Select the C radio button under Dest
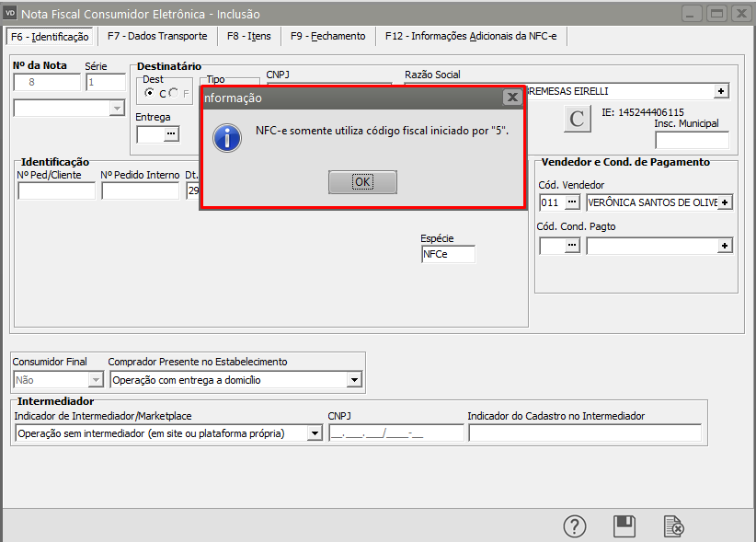Viewport: 756px width, 542px height. [150, 94]
